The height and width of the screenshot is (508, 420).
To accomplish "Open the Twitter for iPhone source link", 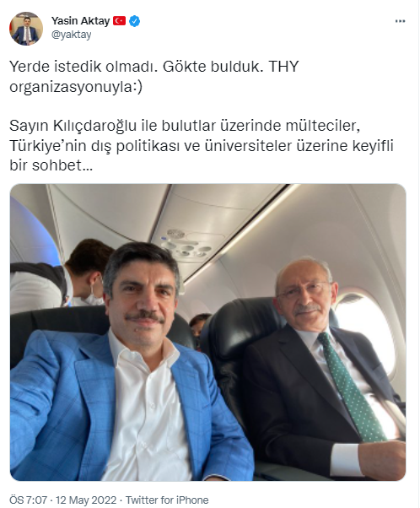I will coord(167,500).
